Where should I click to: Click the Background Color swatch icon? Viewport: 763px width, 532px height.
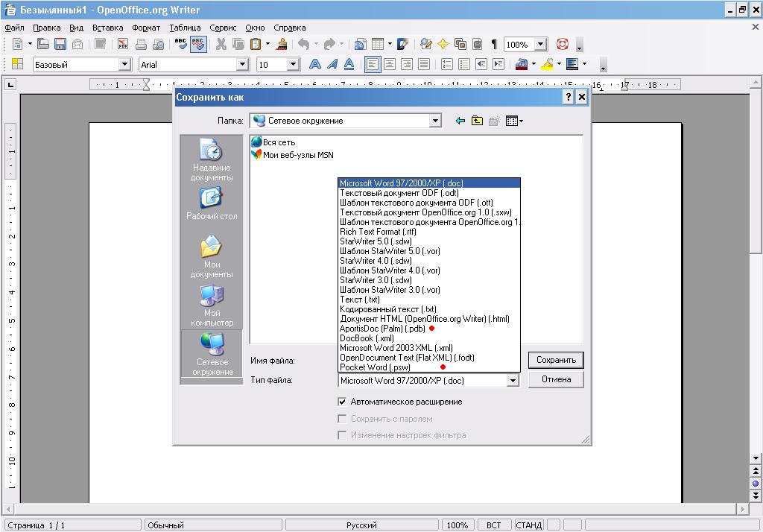(572, 64)
